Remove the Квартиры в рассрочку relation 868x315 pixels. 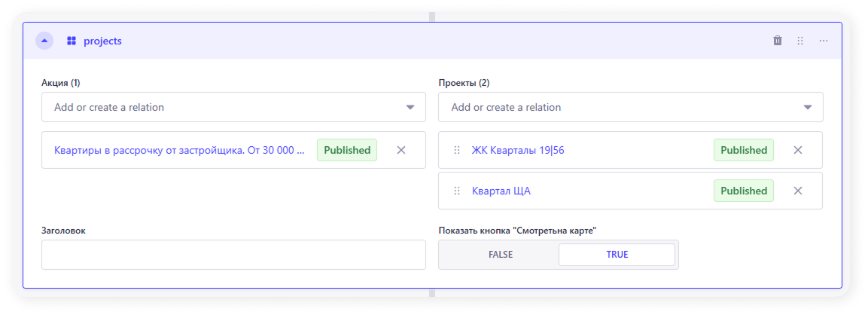[x=401, y=150]
